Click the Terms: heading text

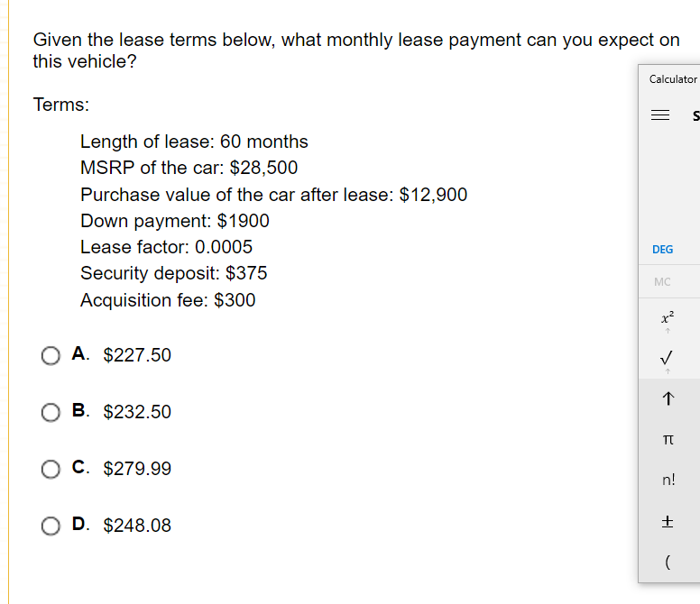(61, 105)
